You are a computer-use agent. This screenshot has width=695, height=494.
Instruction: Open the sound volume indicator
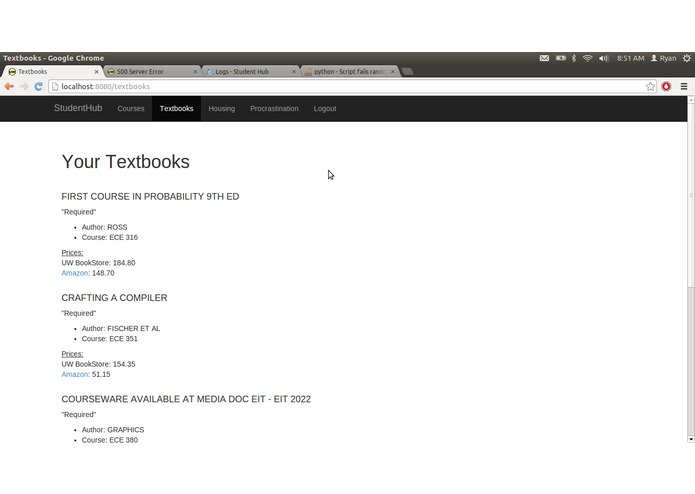pyautogui.click(x=604, y=58)
